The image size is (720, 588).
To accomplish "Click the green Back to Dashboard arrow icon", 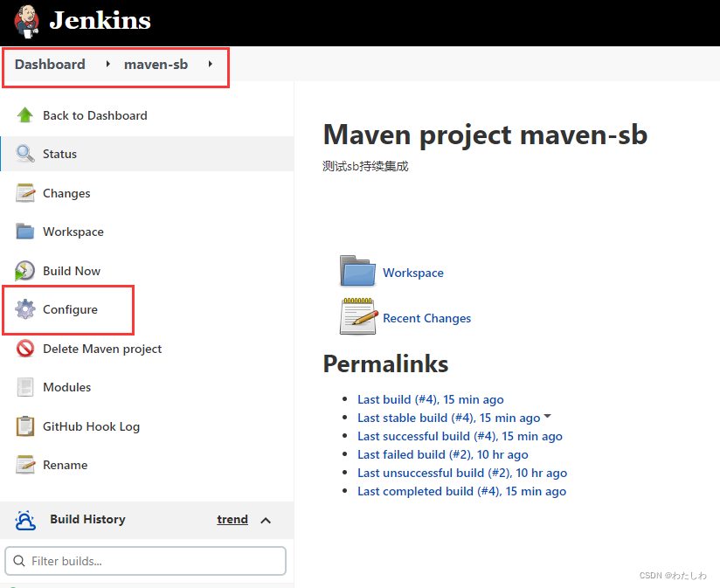I will click(24, 114).
